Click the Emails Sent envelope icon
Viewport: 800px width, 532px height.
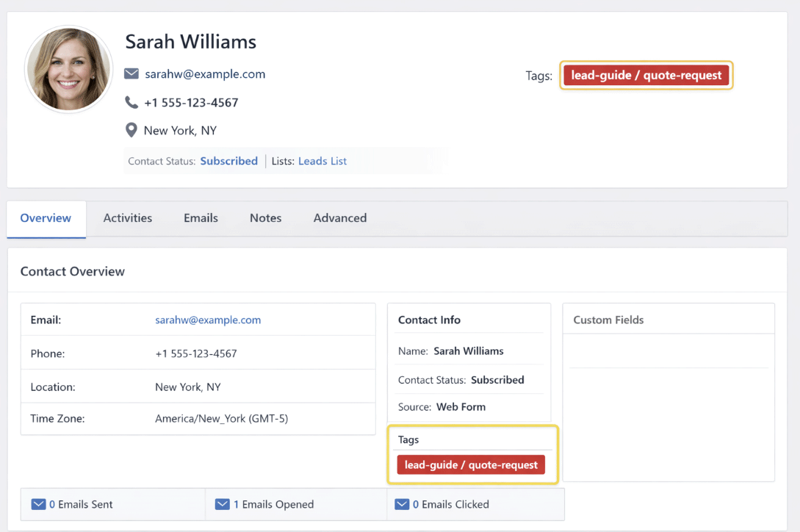click(39, 504)
